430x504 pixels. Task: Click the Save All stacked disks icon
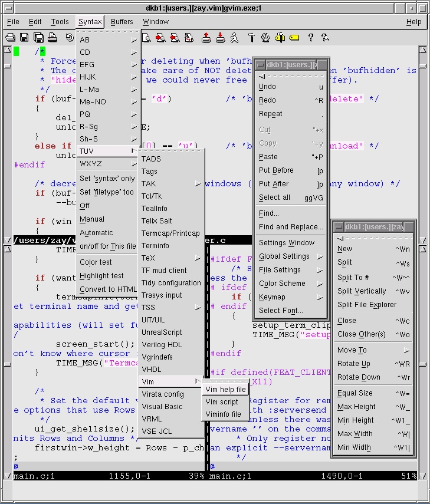38,38
